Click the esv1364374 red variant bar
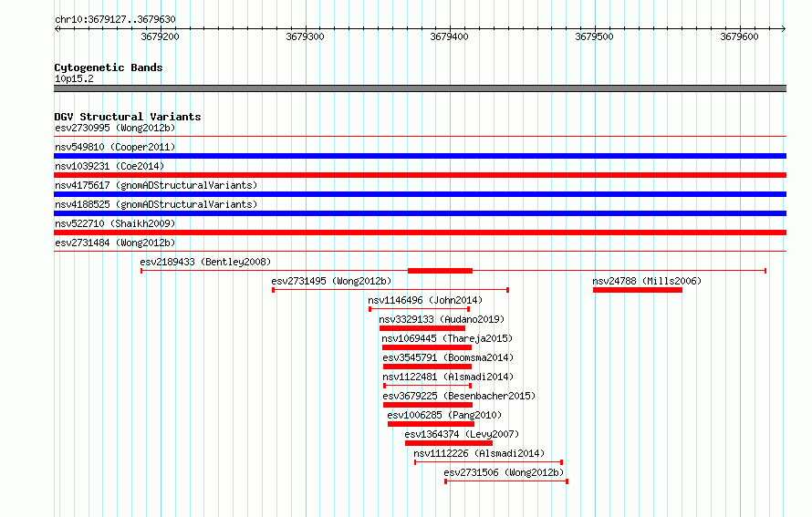 tap(449, 443)
